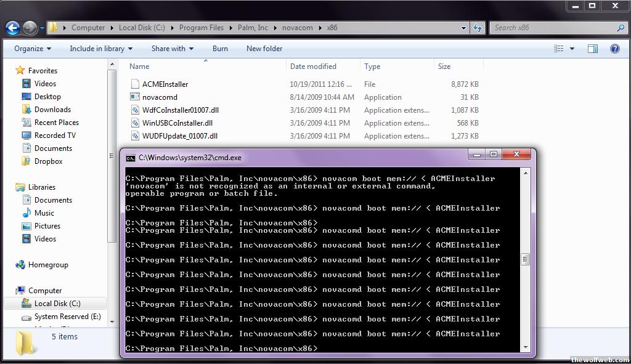
Task: Open the Change your view dropdown arrow
Action: pos(572,49)
